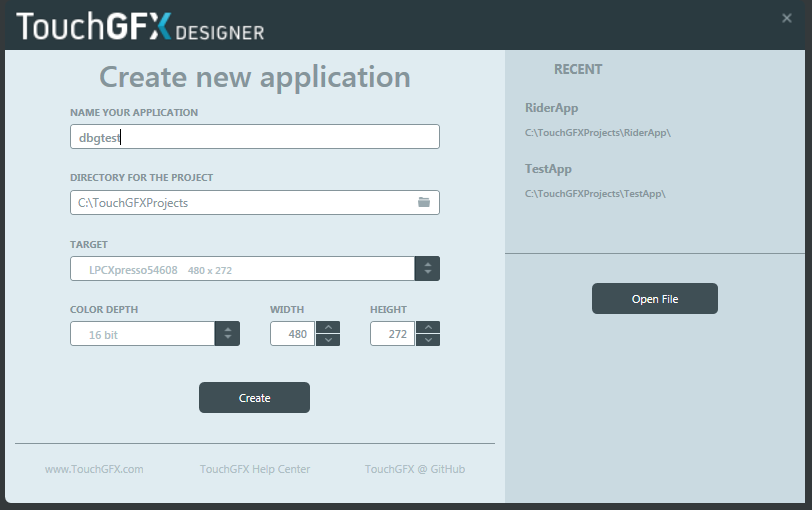Open recent project RiderApp
812x510 pixels.
click(552, 108)
